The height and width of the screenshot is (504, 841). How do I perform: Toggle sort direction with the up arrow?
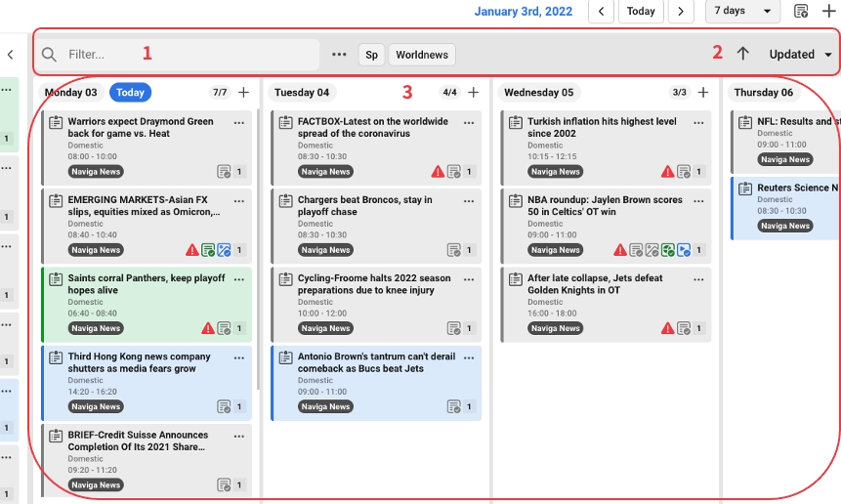742,55
